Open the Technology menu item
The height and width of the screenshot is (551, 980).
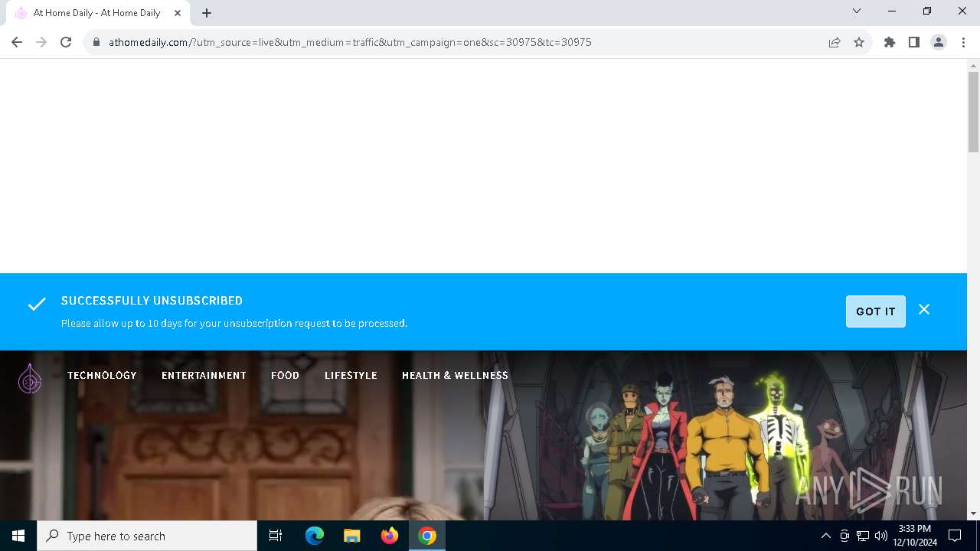pyautogui.click(x=102, y=375)
